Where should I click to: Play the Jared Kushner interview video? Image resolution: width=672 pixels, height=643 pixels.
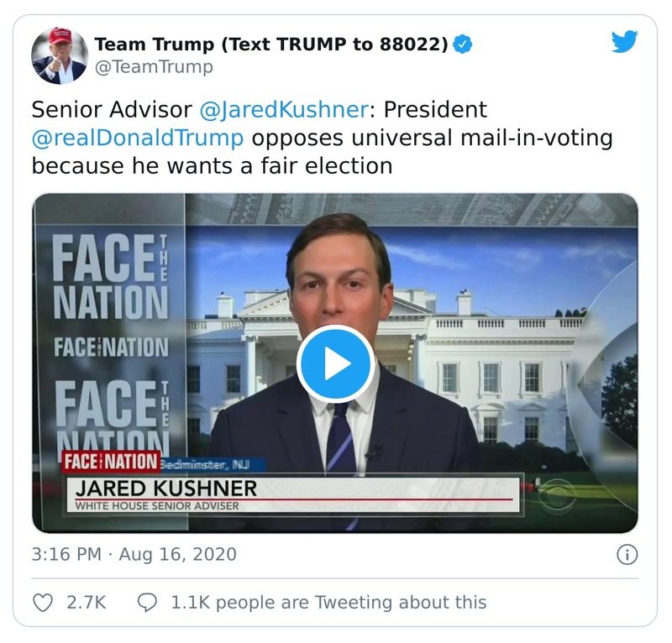coord(336,361)
